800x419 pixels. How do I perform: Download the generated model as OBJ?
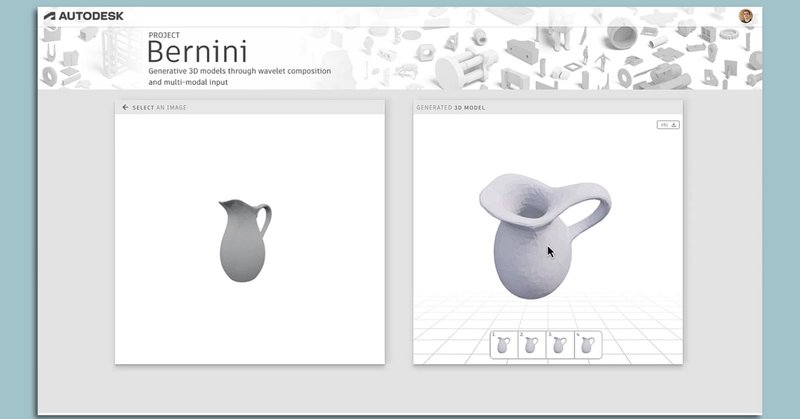668,125
